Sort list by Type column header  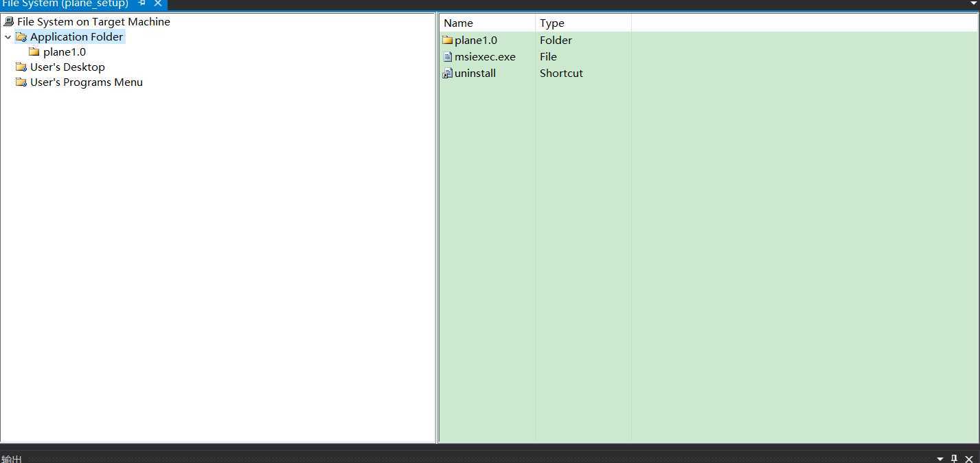click(x=583, y=23)
